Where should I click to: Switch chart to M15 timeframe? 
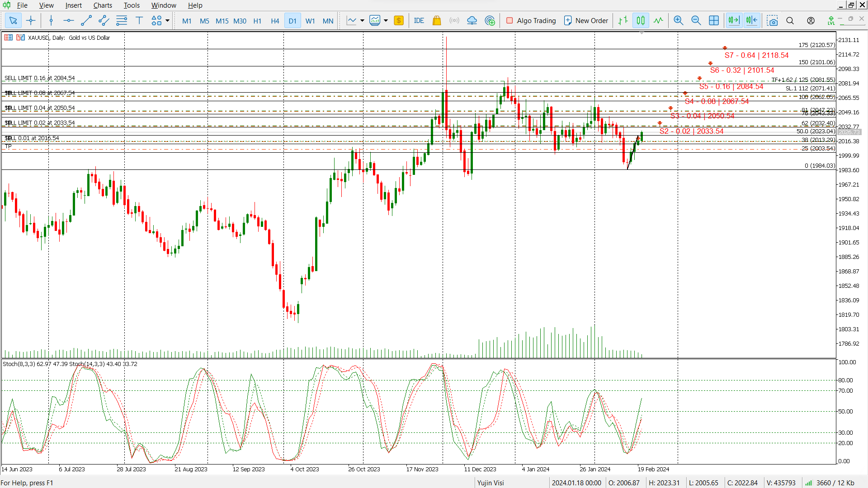point(222,21)
